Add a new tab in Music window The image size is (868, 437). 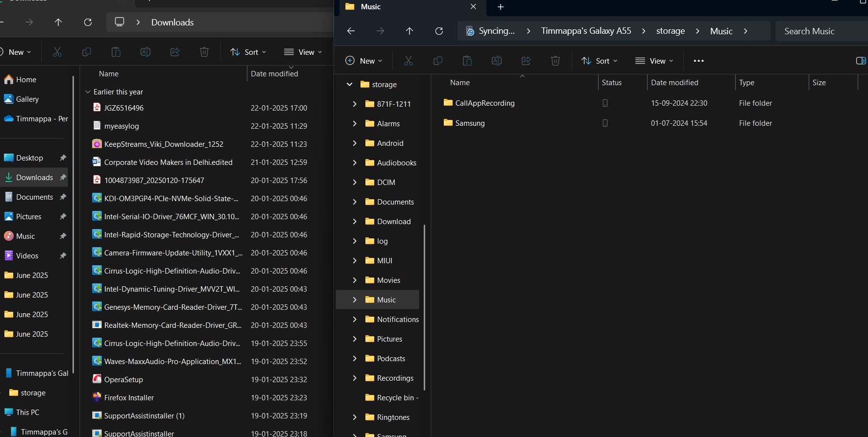(x=501, y=7)
